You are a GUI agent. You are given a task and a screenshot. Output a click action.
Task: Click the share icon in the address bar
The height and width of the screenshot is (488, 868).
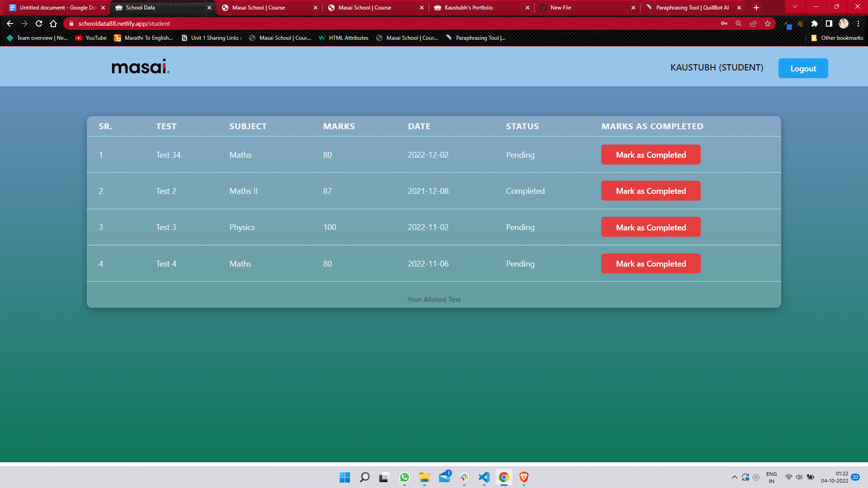coord(753,23)
